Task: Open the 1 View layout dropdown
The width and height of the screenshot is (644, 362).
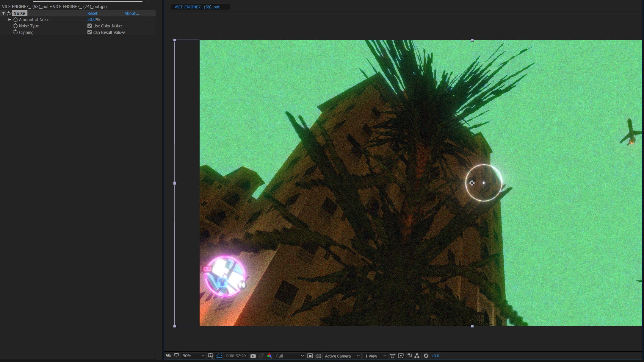Action: pos(375,356)
